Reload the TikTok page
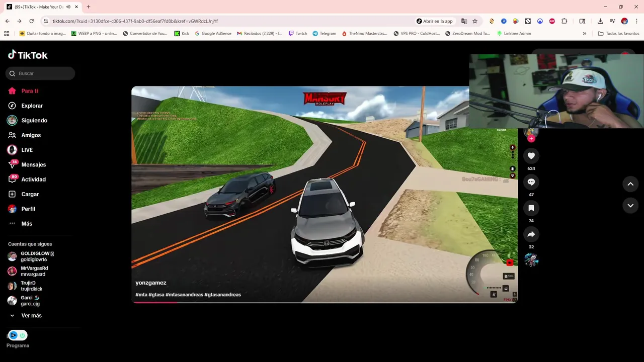Image resolution: width=644 pixels, height=362 pixels. (31, 21)
